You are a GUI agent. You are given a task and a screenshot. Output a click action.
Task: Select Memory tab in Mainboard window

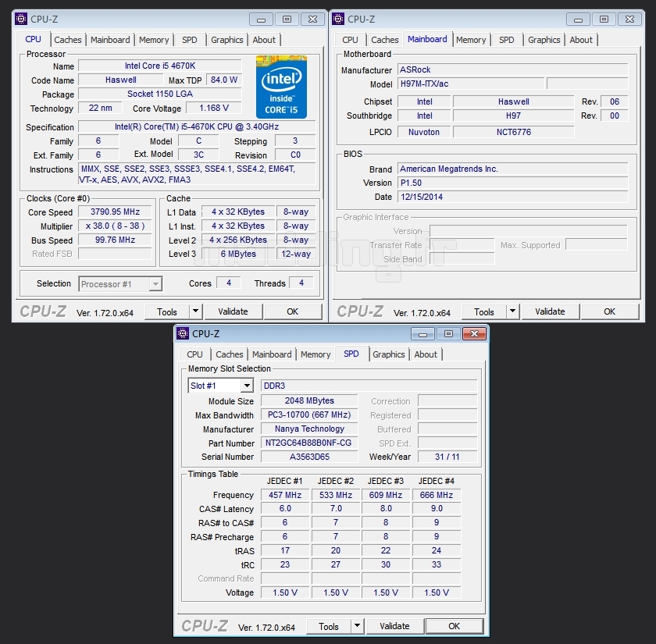click(x=471, y=40)
